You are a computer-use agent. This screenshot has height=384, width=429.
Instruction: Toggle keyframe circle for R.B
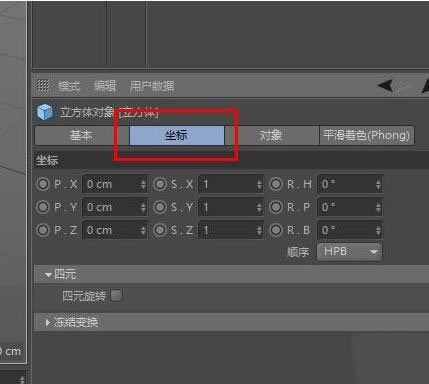coord(276,230)
